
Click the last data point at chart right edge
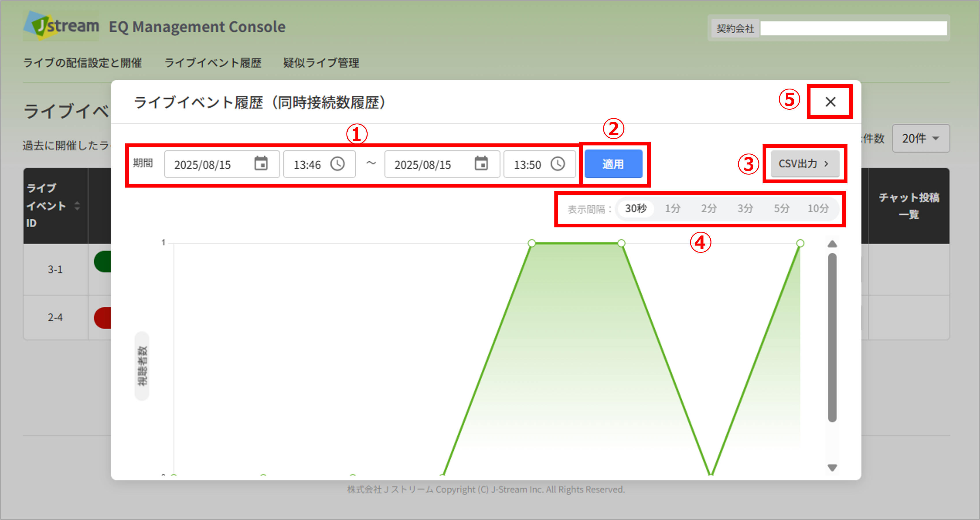click(x=800, y=243)
